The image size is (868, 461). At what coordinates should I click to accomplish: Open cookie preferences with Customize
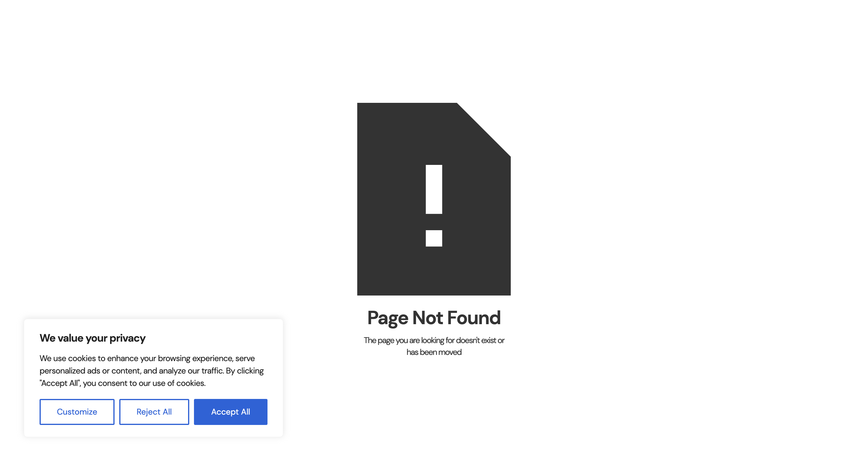[x=77, y=412]
